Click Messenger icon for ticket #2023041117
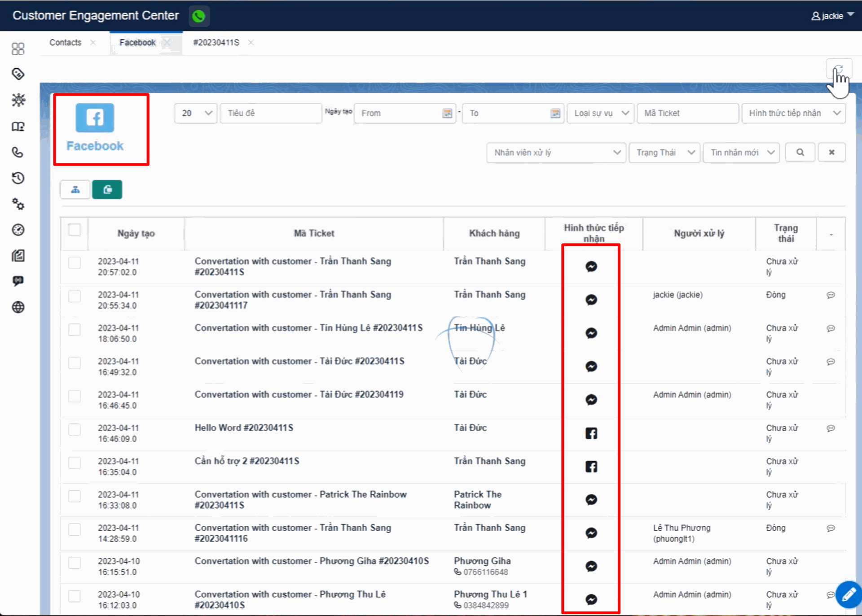The image size is (862, 616). pyautogui.click(x=591, y=300)
